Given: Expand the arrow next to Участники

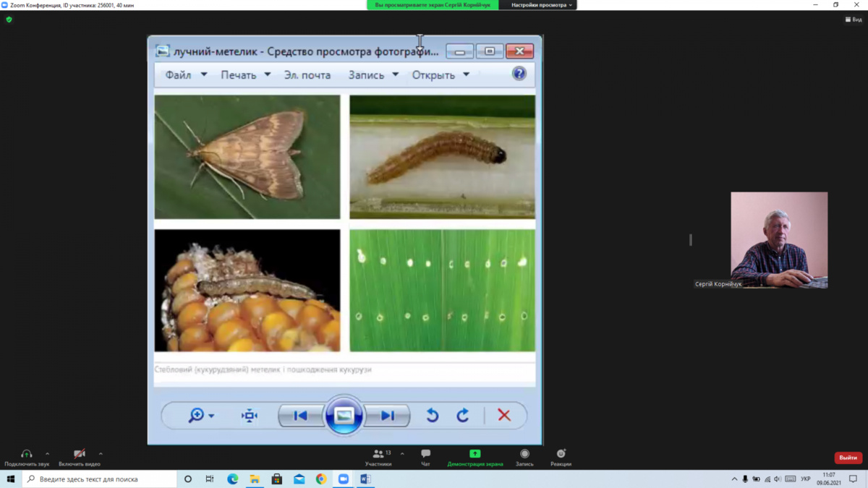Looking at the screenshot, I should (x=402, y=454).
